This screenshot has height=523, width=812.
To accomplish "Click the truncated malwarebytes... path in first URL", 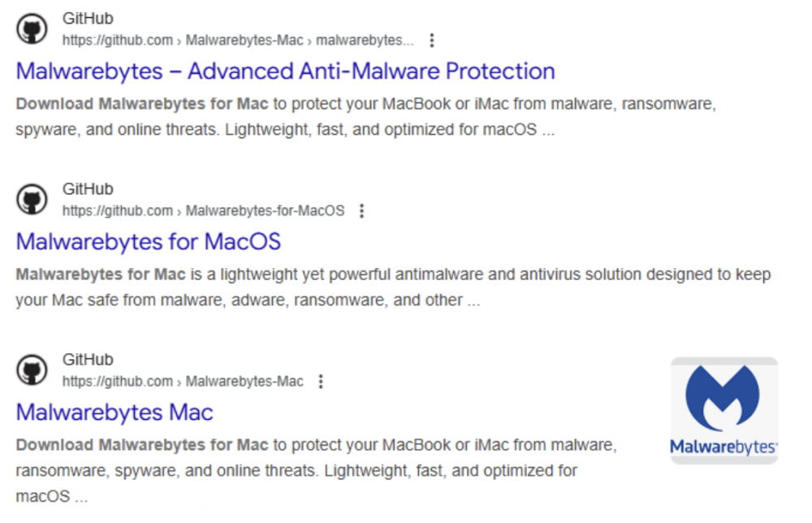I will coord(365,40).
